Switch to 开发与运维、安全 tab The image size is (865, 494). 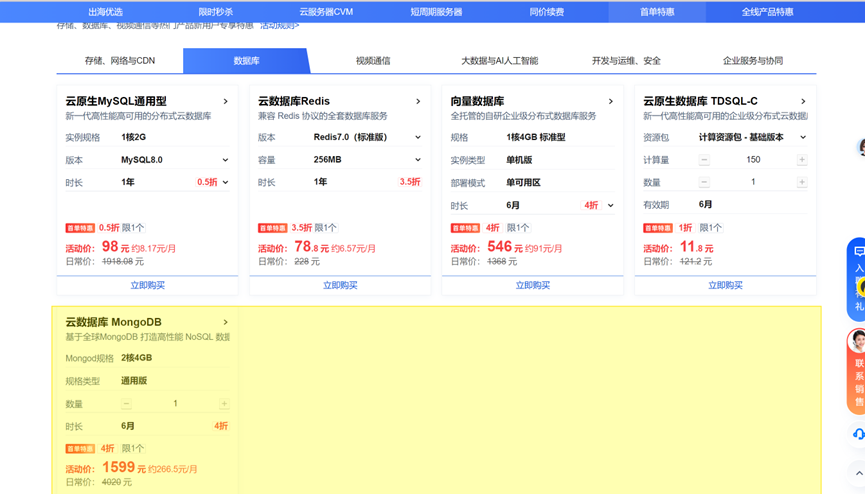click(626, 61)
